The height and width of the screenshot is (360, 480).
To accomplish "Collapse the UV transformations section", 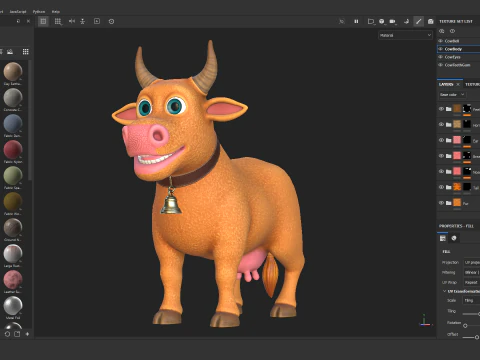I will 444,291.
